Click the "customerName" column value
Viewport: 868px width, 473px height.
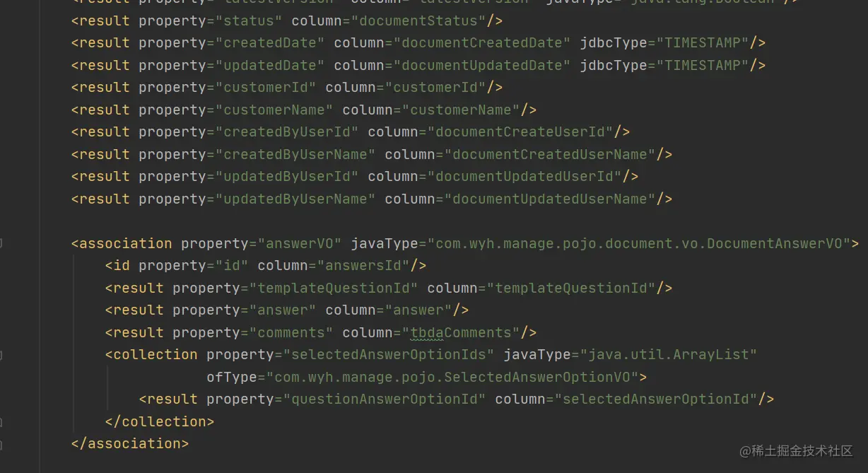461,110
